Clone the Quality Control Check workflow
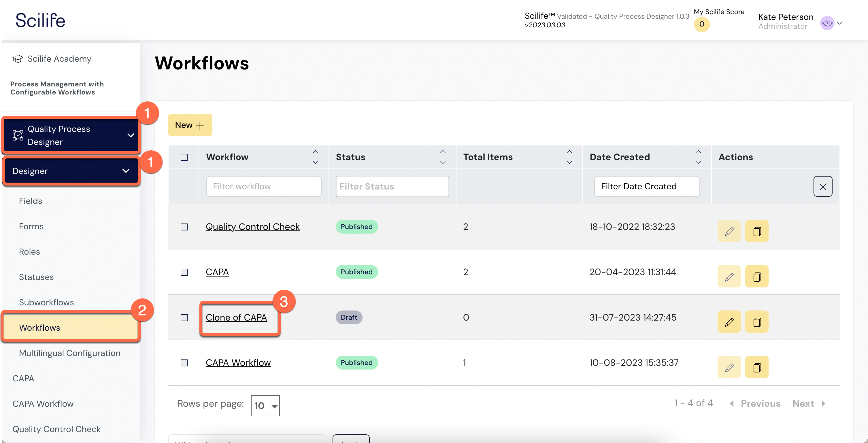 756,231
